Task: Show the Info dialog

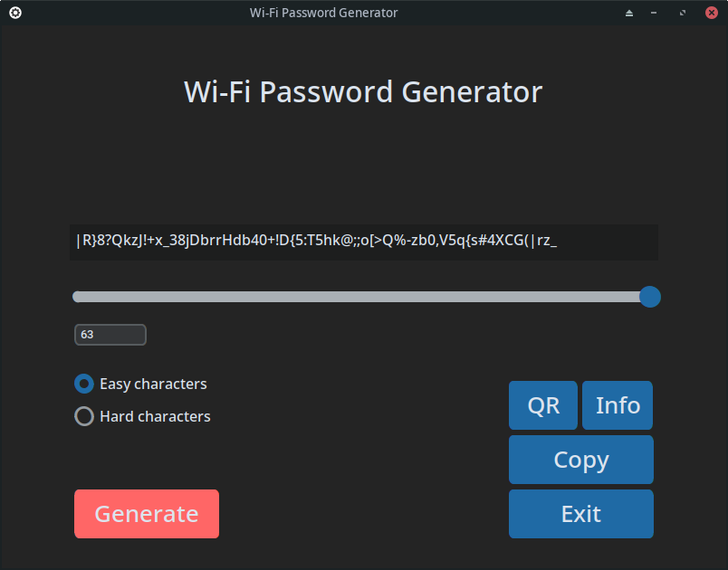Action: (617, 405)
